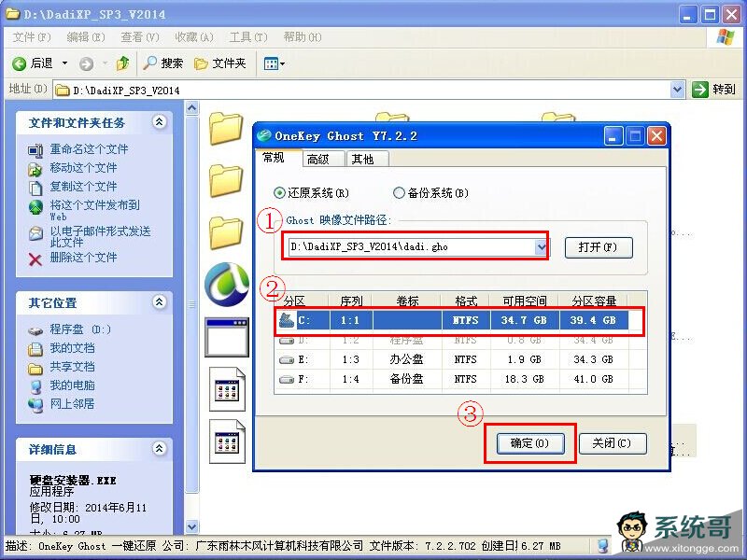This screenshot has height=560, width=747.
Task: Click the Forward arrow icon in Explorer toolbar
Action: pos(86,63)
